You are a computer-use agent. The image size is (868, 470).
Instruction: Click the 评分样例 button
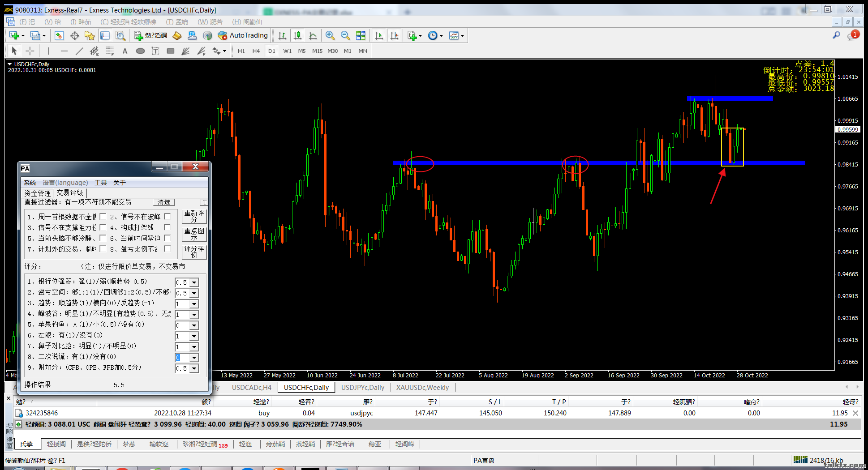[194, 252]
